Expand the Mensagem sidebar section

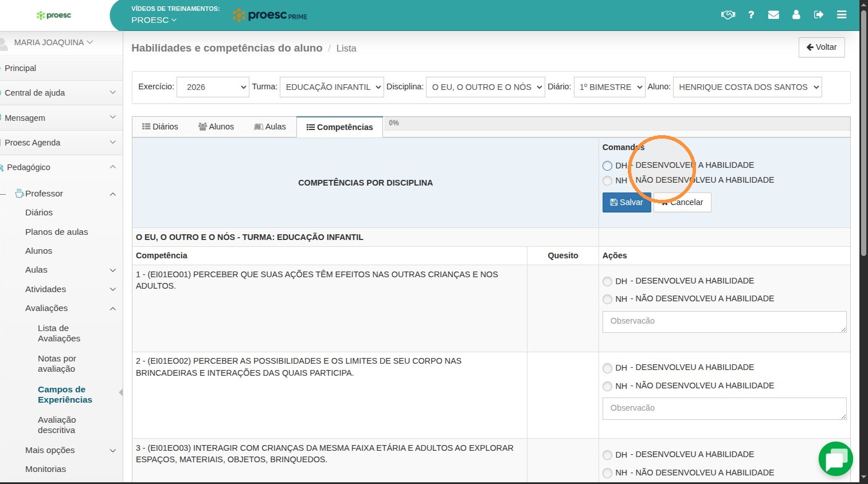tap(60, 118)
